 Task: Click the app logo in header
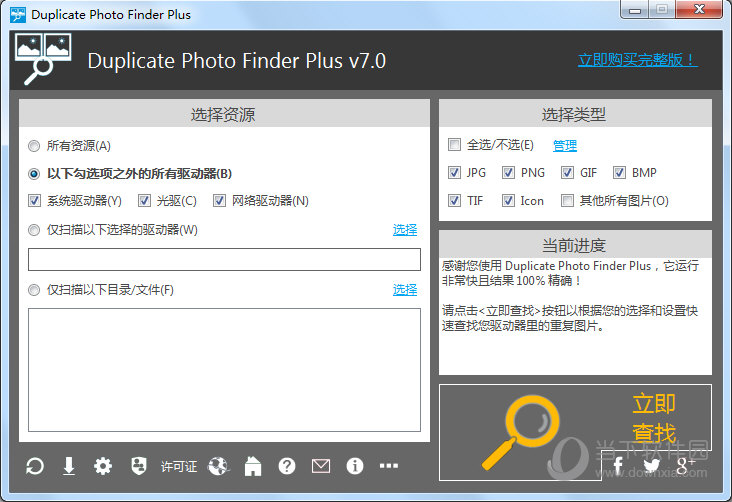point(43,59)
